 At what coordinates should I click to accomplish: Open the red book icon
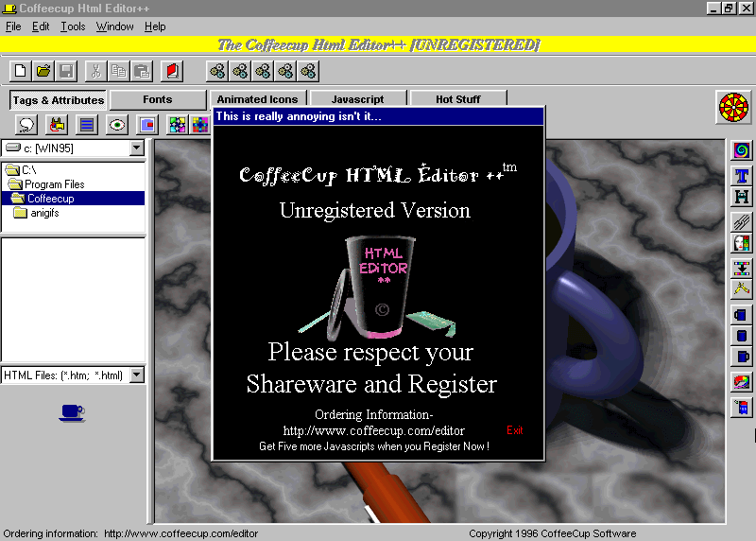tap(172, 72)
